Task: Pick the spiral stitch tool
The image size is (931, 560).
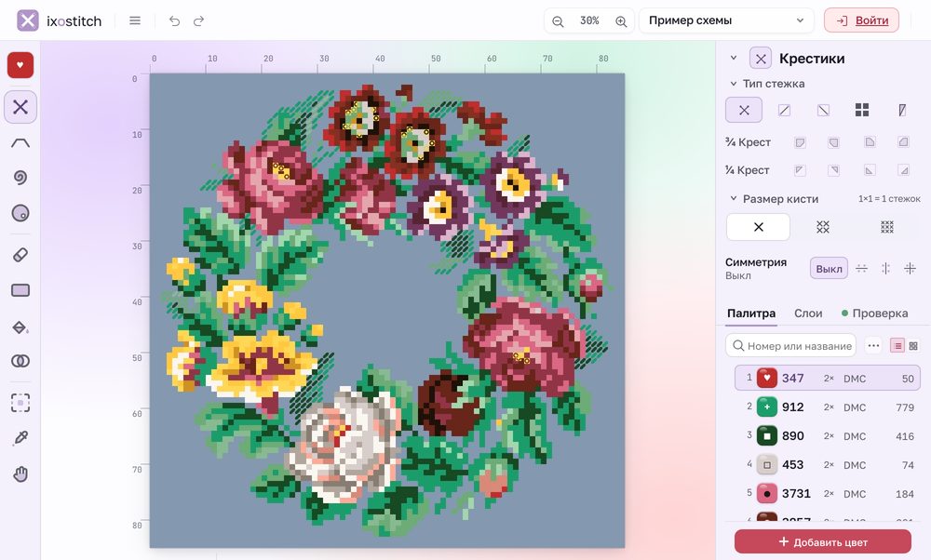Action: click(20, 178)
